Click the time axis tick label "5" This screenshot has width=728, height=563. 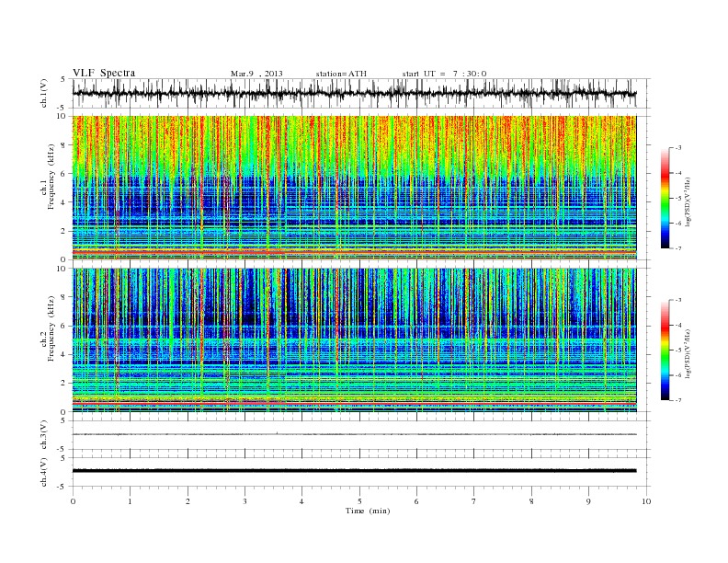pos(359,501)
